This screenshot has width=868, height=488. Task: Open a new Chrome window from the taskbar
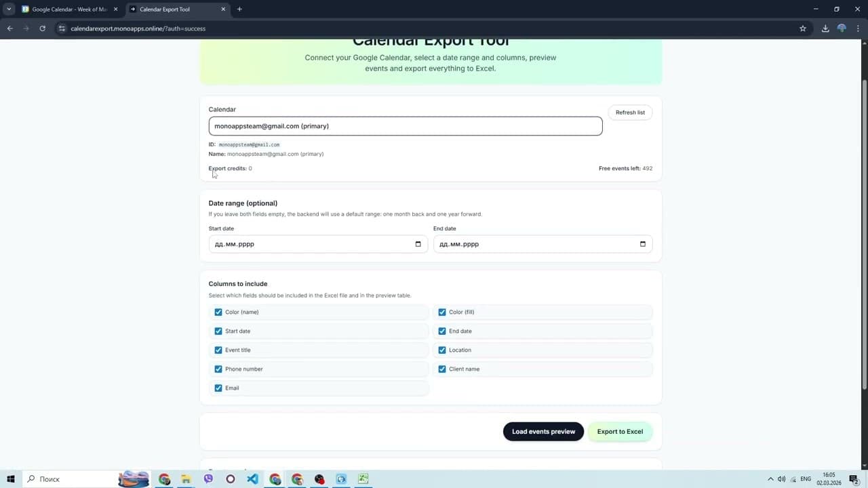[x=165, y=479]
